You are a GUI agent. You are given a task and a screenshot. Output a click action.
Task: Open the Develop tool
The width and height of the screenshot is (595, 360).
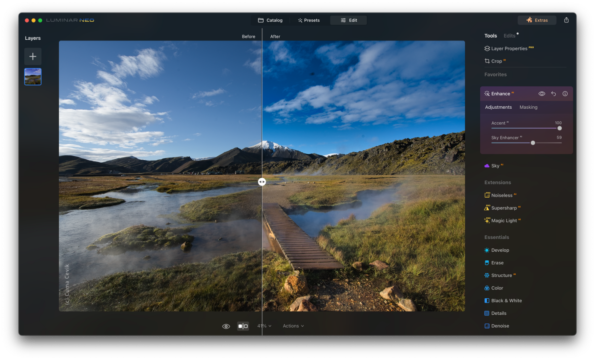pyautogui.click(x=497, y=250)
